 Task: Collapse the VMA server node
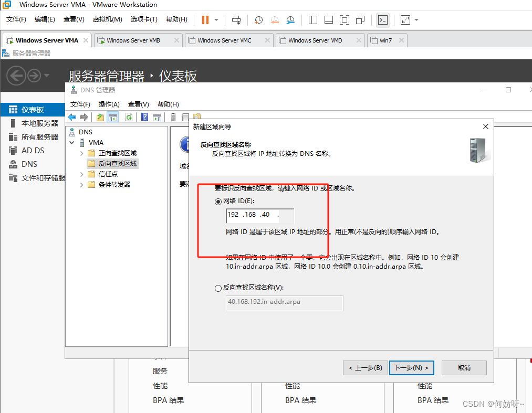click(72, 143)
